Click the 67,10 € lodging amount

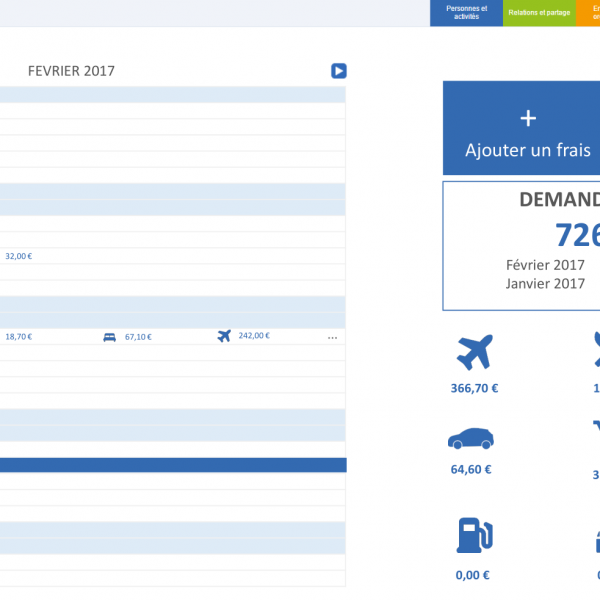[x=138, y=337]
